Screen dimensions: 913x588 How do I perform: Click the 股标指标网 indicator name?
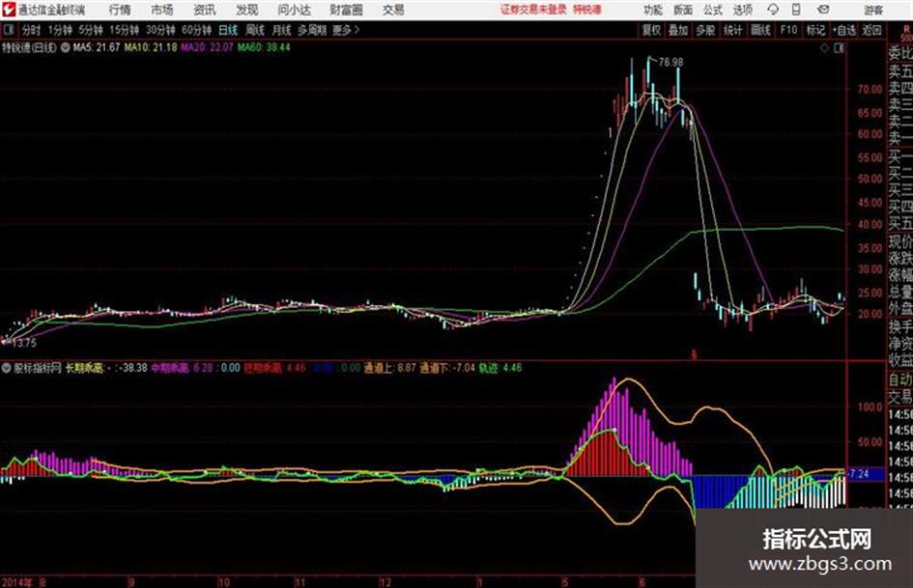click(38, 368)
